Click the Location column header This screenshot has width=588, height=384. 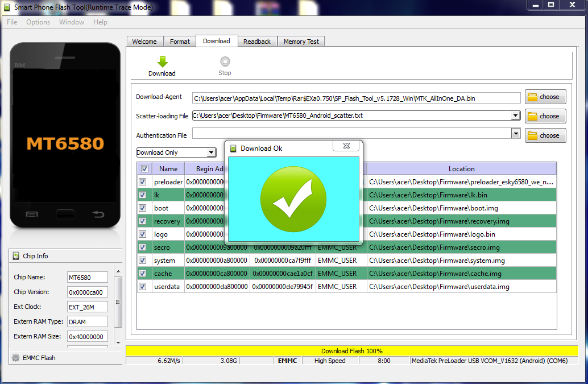[462, 169]
